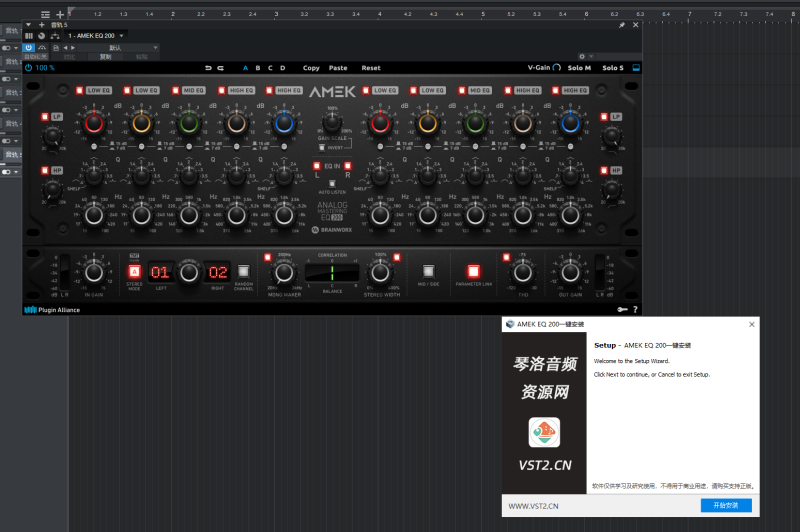Toggle the MID / SIDE button
800x532 pixels.
[x=429, y=271]
